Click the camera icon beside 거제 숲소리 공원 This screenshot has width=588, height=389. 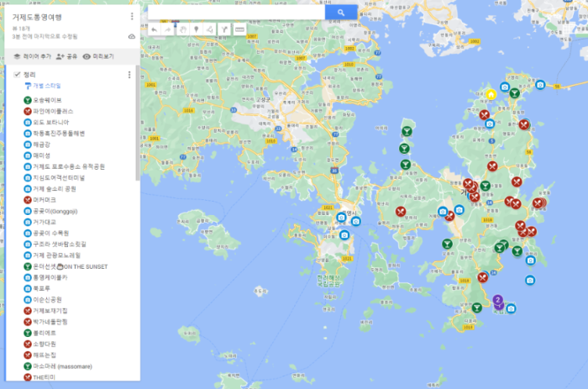[28, 189]
